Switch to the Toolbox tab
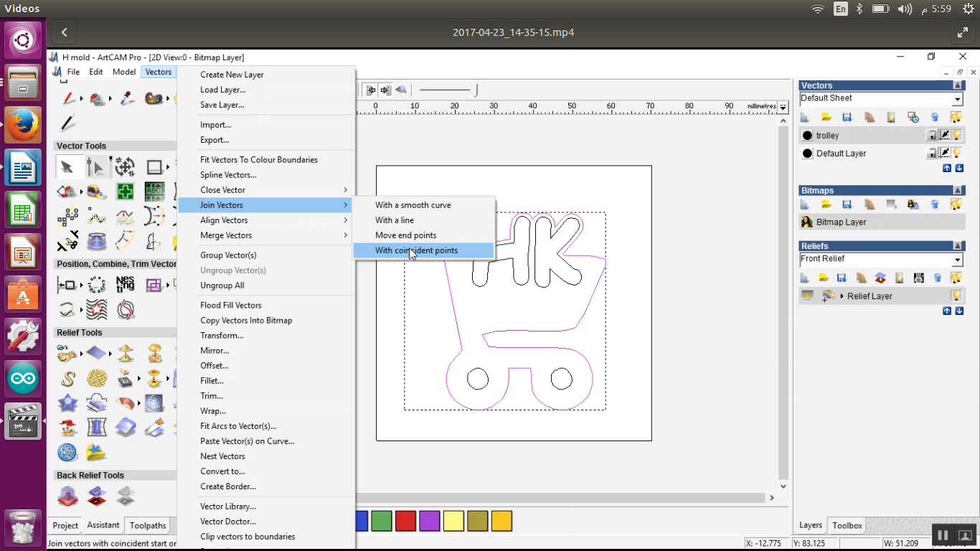 [x=847, y=525]
